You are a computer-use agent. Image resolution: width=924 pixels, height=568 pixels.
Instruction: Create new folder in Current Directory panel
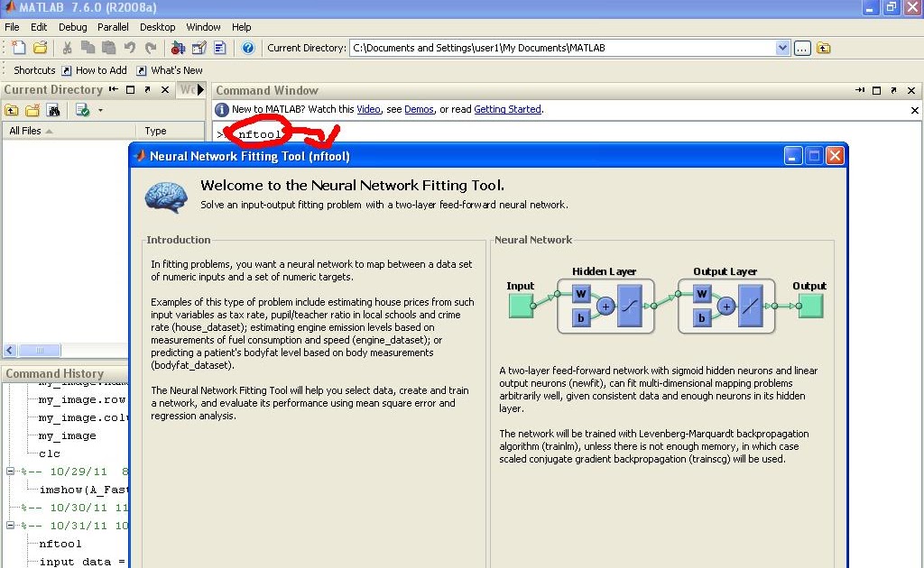32,110
